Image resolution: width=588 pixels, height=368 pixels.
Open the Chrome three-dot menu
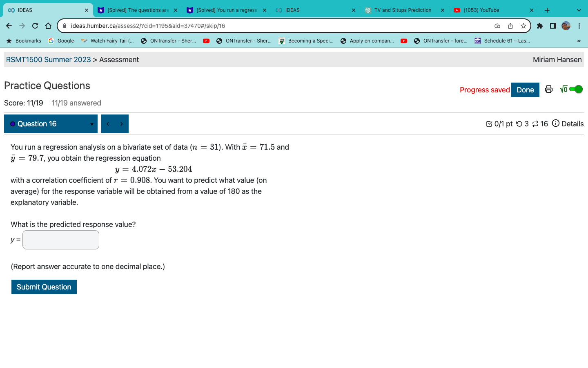(579, 25)
